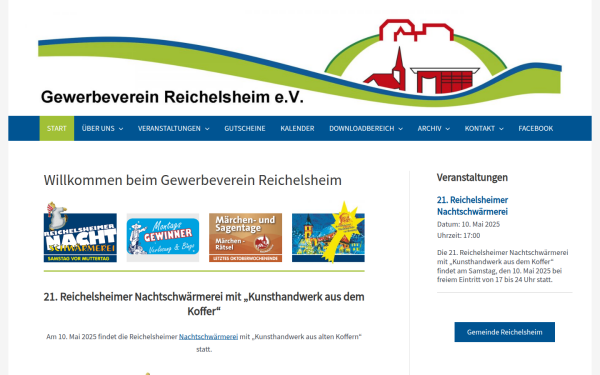Click the heading Willkommen beim Gewerbeverein Reichelsheim
600x375 pixels.
coord(192,180)
